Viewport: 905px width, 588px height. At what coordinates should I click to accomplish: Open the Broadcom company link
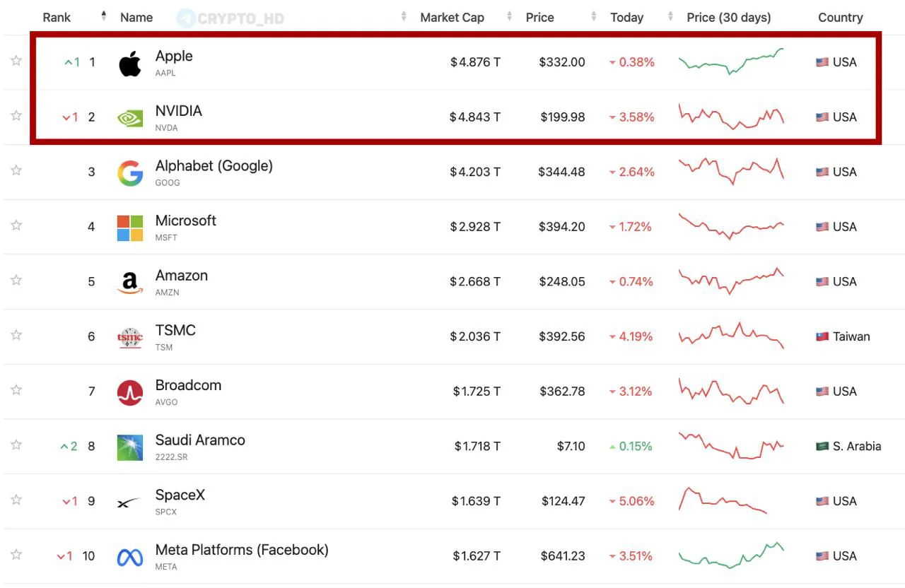click(x=188, y=385)
